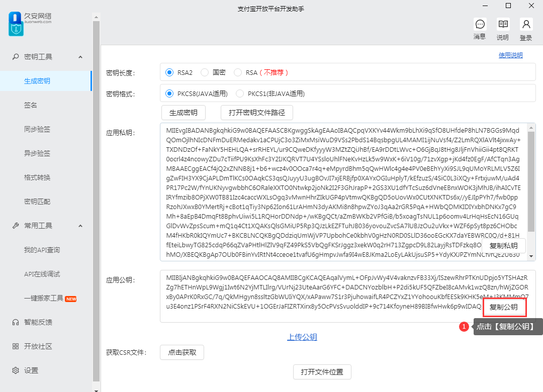The height and width of the screenshot is (392, 543).
Task: Open 开放社区 sidebar entry
Action: 38,346
